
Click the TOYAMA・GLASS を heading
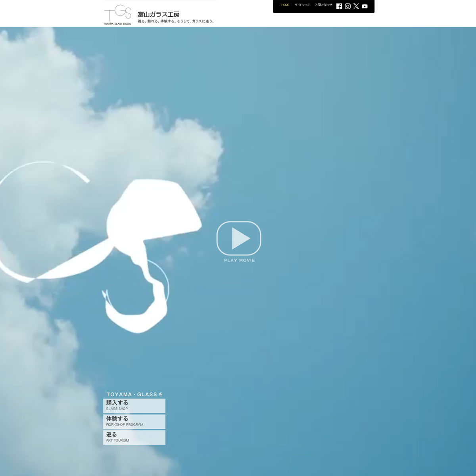[x=134, y=394]
